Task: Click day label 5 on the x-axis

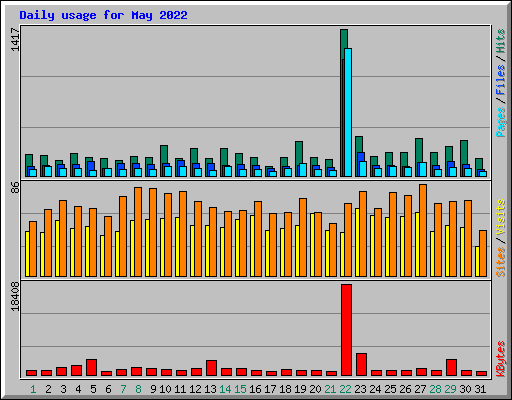Action: [93, 389]
